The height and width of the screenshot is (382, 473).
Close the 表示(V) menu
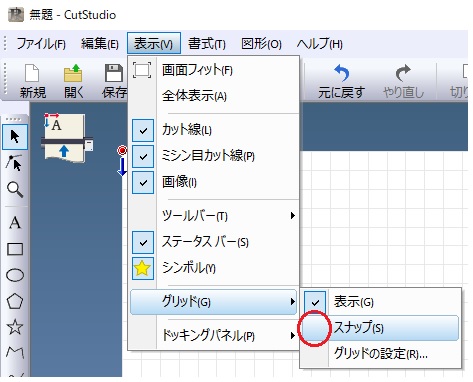pyautogui.click(x=154, y=43)
